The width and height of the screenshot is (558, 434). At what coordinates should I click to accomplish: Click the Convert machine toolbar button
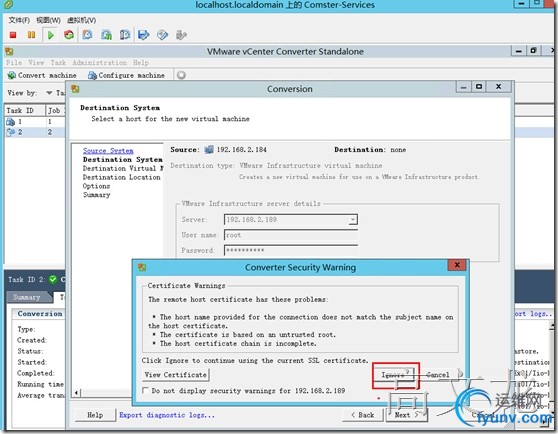42,75
